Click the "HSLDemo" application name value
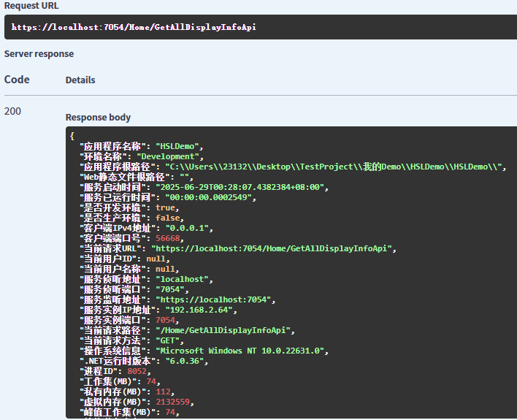This screenshot has height=420, width=517. pyautogui.click(x=177, y=146)
